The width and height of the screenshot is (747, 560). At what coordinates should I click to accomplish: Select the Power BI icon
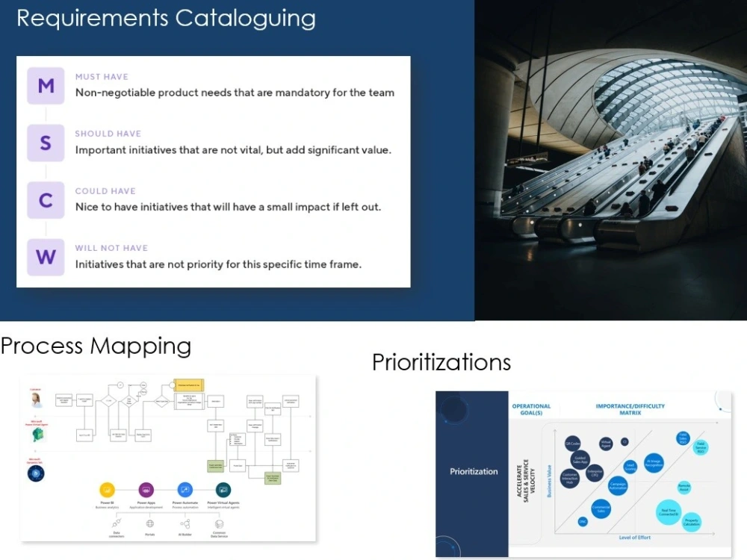[x=107, y=490]
